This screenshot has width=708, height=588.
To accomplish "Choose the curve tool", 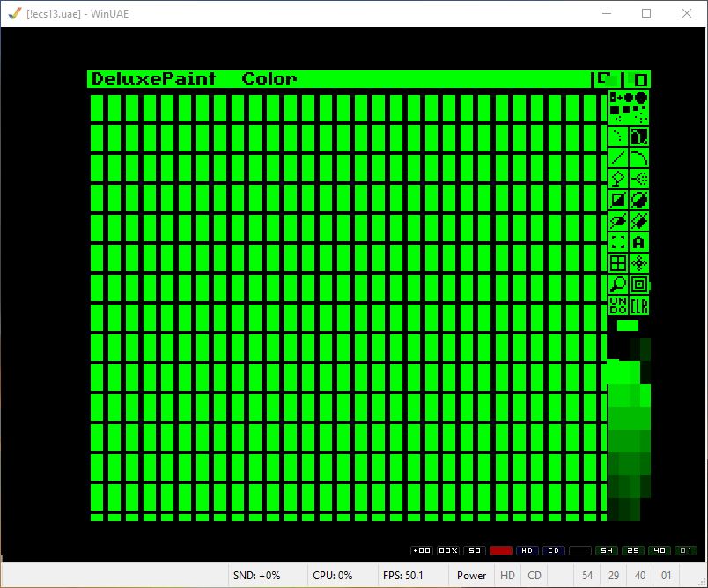I will (639, 158).
